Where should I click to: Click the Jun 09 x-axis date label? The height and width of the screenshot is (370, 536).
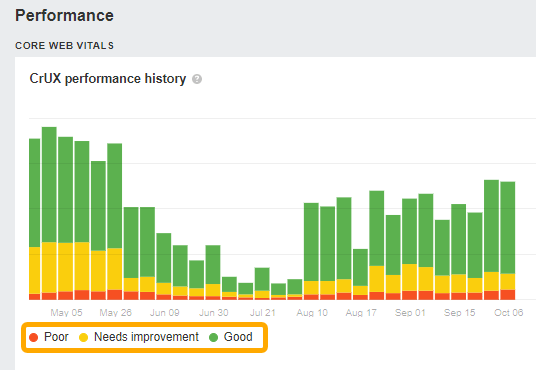click(164, 313)
